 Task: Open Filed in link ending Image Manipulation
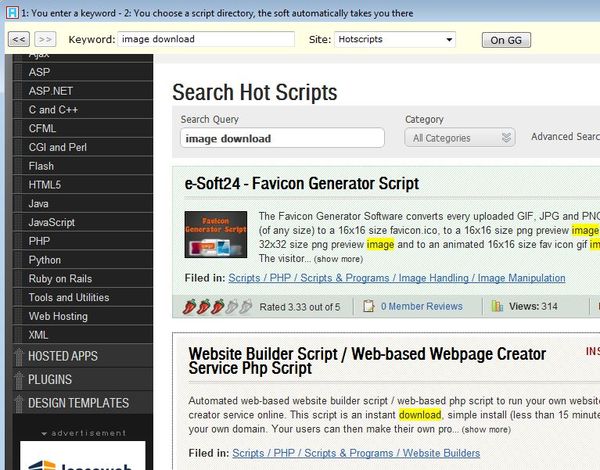coord(397,278)
